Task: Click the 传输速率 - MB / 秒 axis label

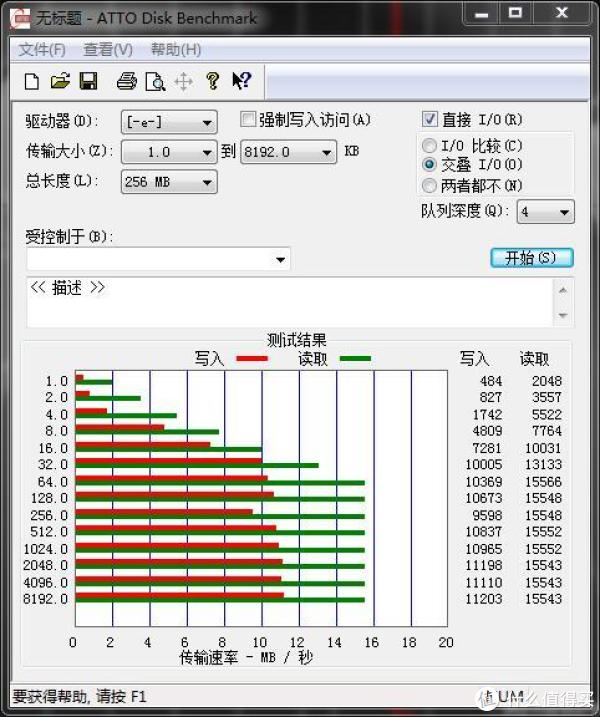Action: point(246,658)
